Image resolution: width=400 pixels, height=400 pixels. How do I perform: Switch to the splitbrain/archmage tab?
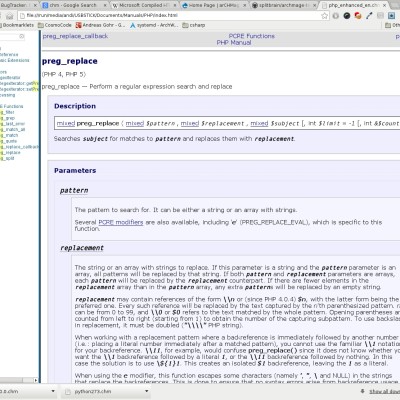283,5
